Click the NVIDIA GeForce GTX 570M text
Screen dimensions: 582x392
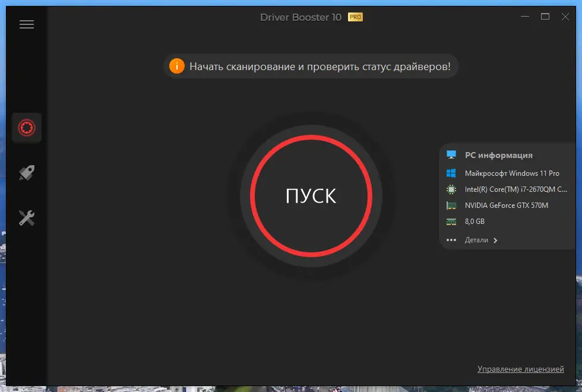pos(506,206)
